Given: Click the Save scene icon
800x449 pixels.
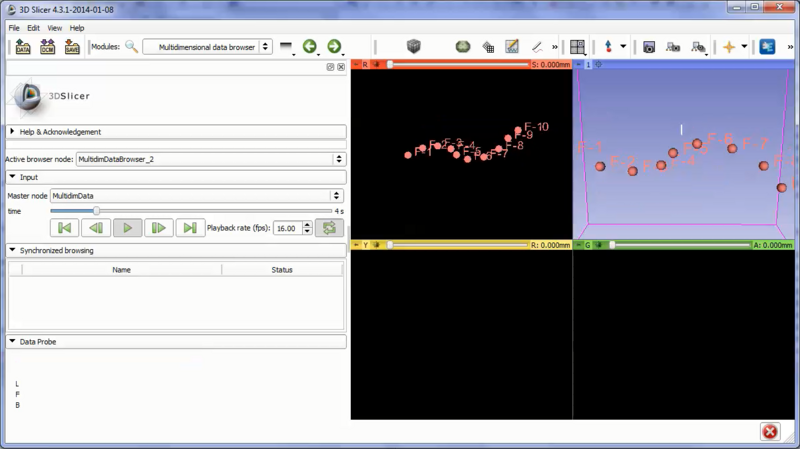Looking at the screenshot, I should (72, 46).
